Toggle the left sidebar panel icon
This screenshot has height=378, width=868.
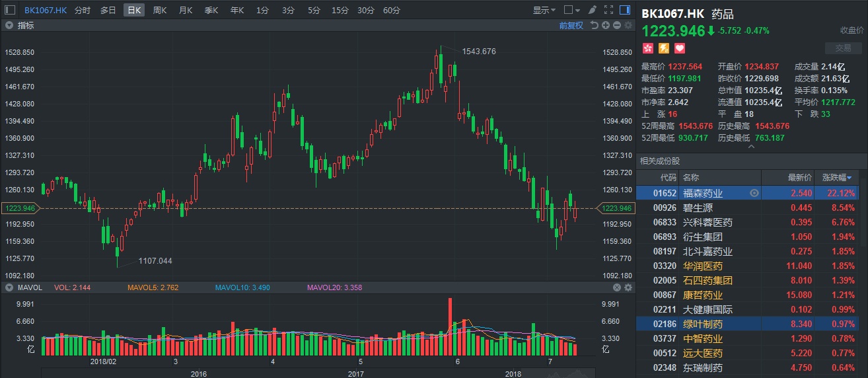click(x=9, y=10)
